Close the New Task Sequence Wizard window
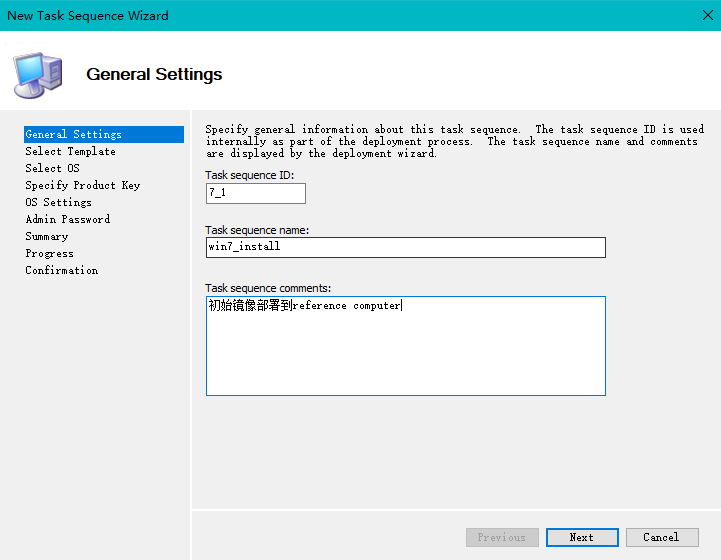The image size is (721, 560). click(708, 15)
